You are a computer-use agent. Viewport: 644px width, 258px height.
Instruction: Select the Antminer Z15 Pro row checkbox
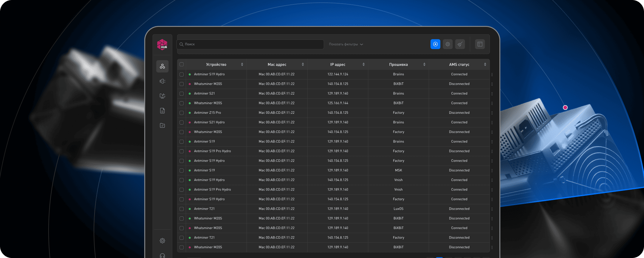(x=182, y=113)
